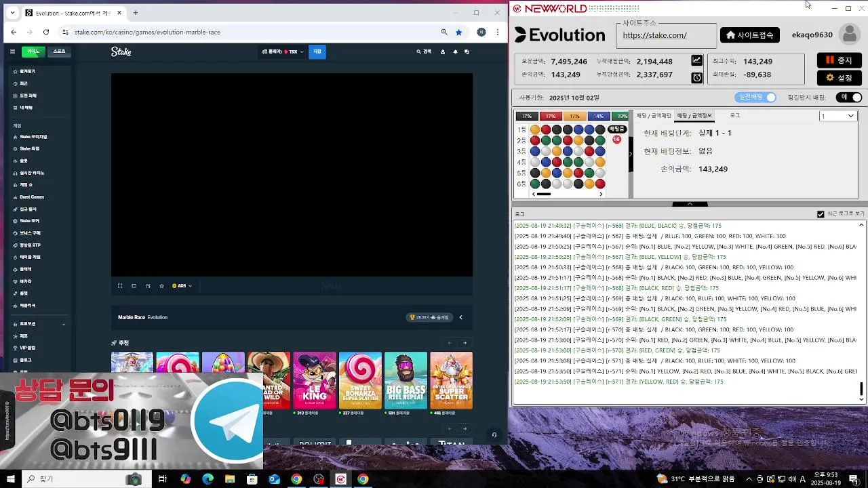Open the cumulative chart icon in NewWorld
Viewport: 868px width, 488px height.
(696, 60)
